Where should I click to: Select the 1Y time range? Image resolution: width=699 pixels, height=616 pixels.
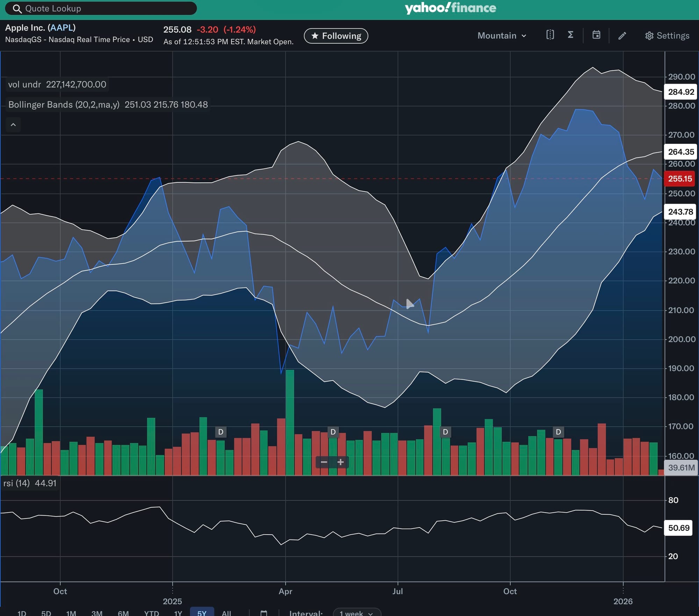178,613
